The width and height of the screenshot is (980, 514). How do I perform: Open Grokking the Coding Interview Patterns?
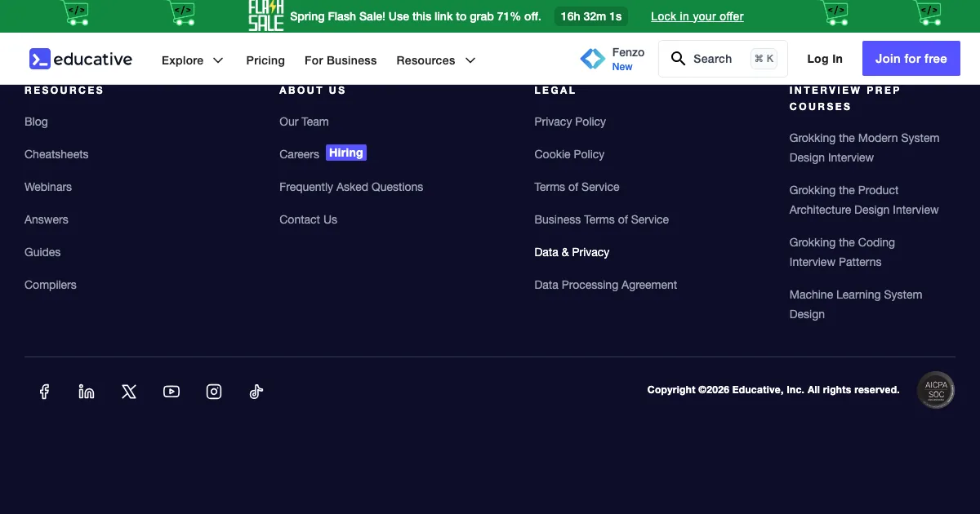(841, 252)
